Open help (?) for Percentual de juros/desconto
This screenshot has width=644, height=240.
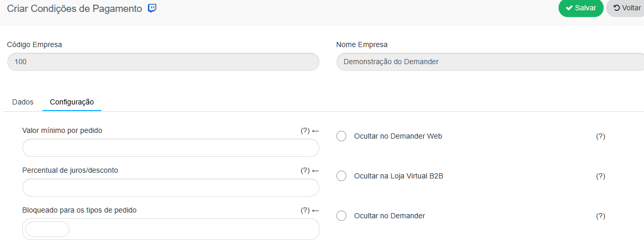coord(305,170)
